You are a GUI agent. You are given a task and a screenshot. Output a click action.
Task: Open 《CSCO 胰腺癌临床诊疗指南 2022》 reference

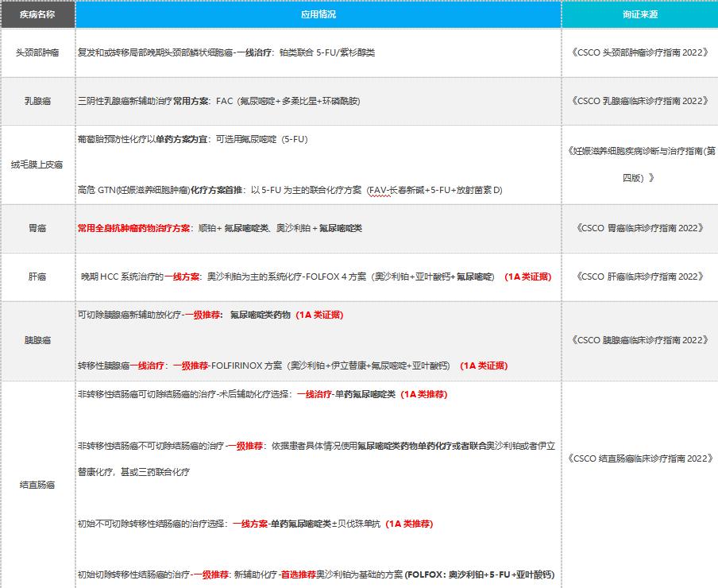[640, 341]
